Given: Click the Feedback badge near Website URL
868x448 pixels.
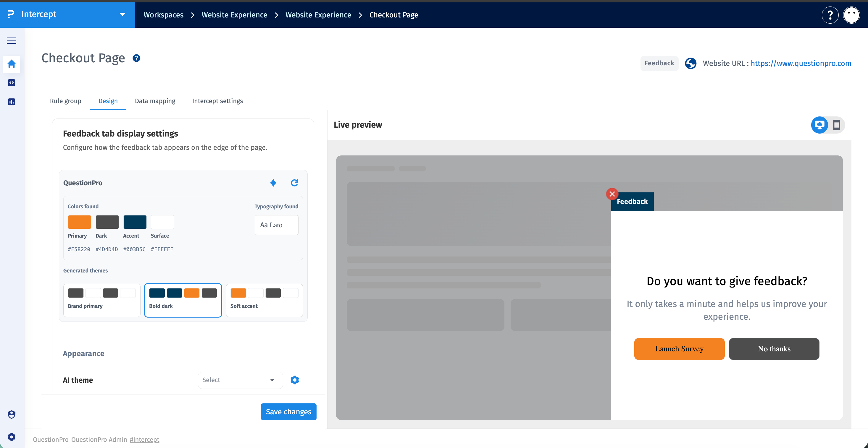Looking at the screenshot, I should click(659, 63).
